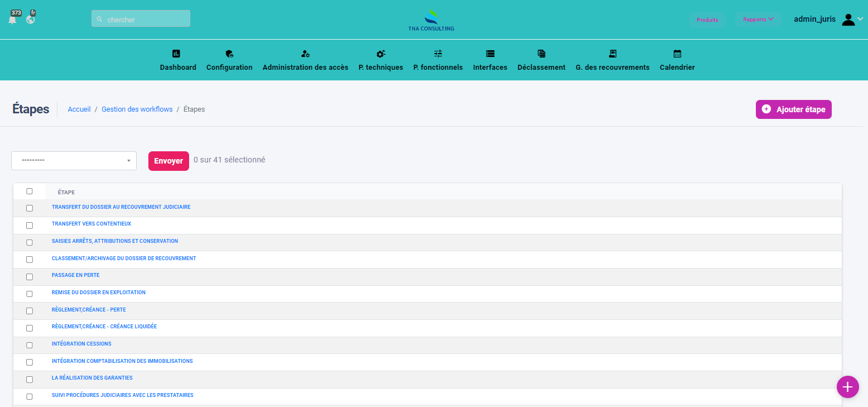The image size is (868, 407).
Task: Click the Dashboard chart icon
Action: [176, 54]
